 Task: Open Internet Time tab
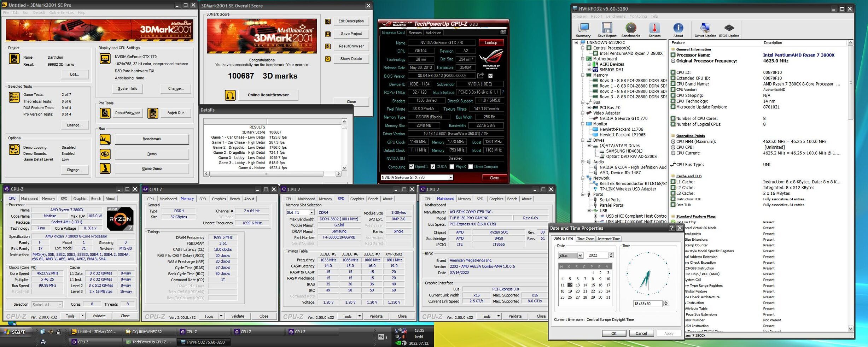pos(608,239)
